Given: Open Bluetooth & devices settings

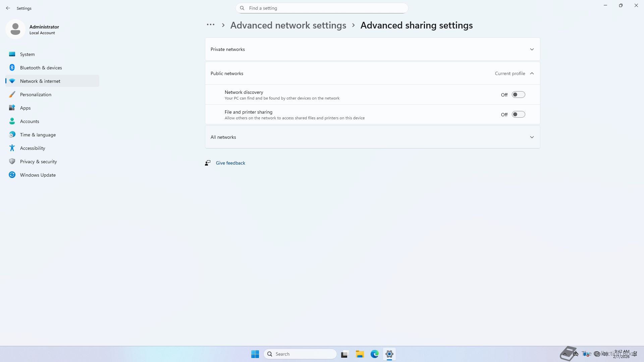Looking at the screenshot, I should (x=41, y=68).
